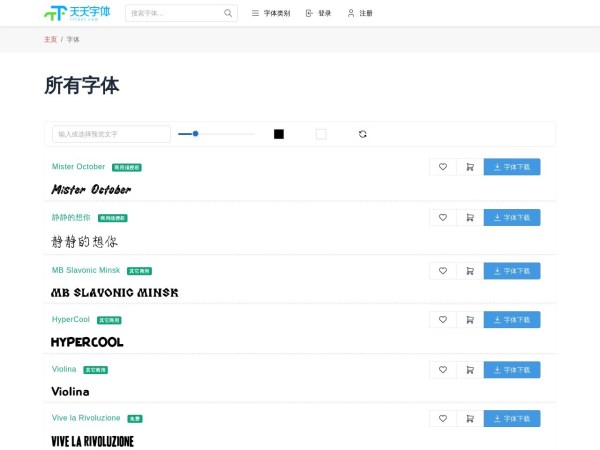Favorite the Mister October font
Screen dimensions: 600x450
click(443, 167)
